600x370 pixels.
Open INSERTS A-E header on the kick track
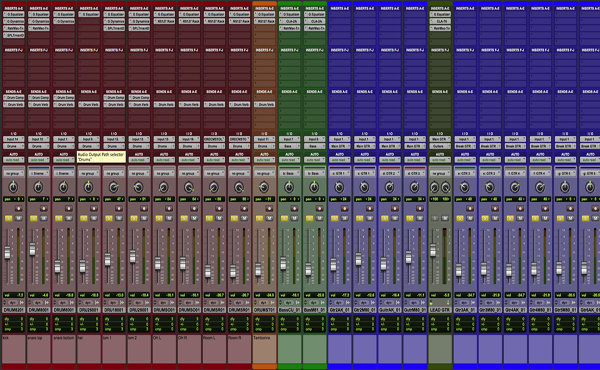pyautogui.click(x=14, y=8)
